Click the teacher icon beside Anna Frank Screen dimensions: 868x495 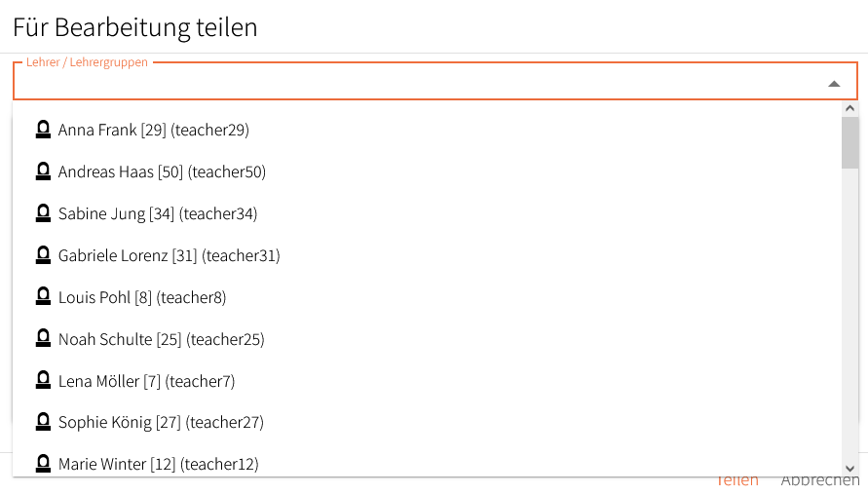[x=43, y=130]
